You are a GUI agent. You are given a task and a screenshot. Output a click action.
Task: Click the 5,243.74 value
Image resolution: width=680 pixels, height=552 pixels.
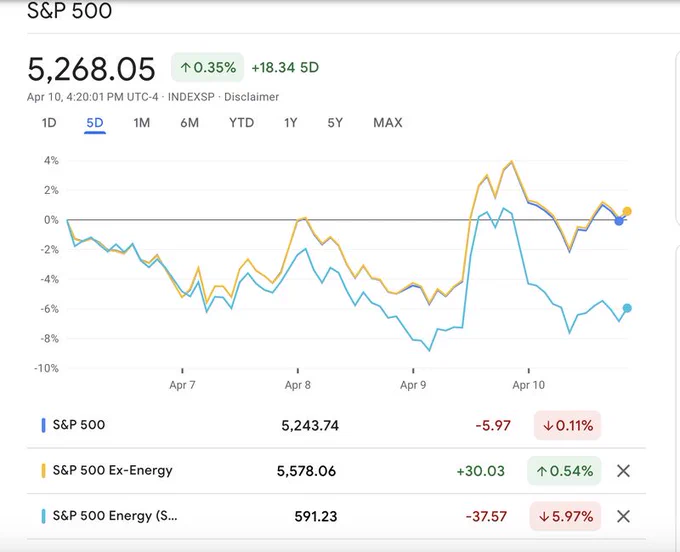tap(310, 425)
